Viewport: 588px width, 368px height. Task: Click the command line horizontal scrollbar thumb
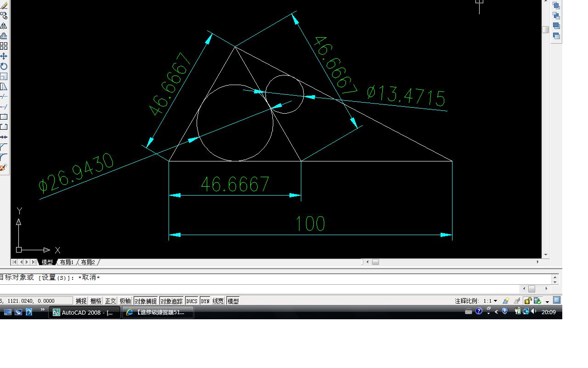click(531, 289)
